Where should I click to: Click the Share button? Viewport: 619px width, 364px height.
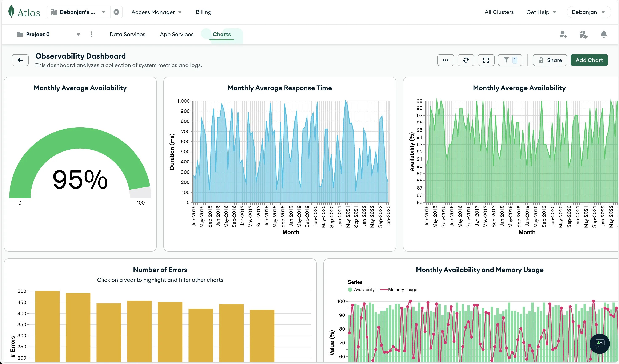(x=550, y=60)
